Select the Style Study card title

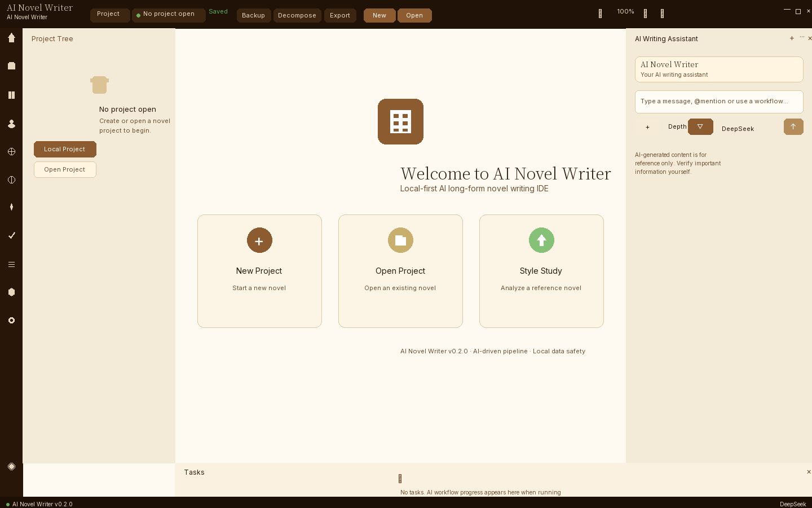[x=541, y=271]
